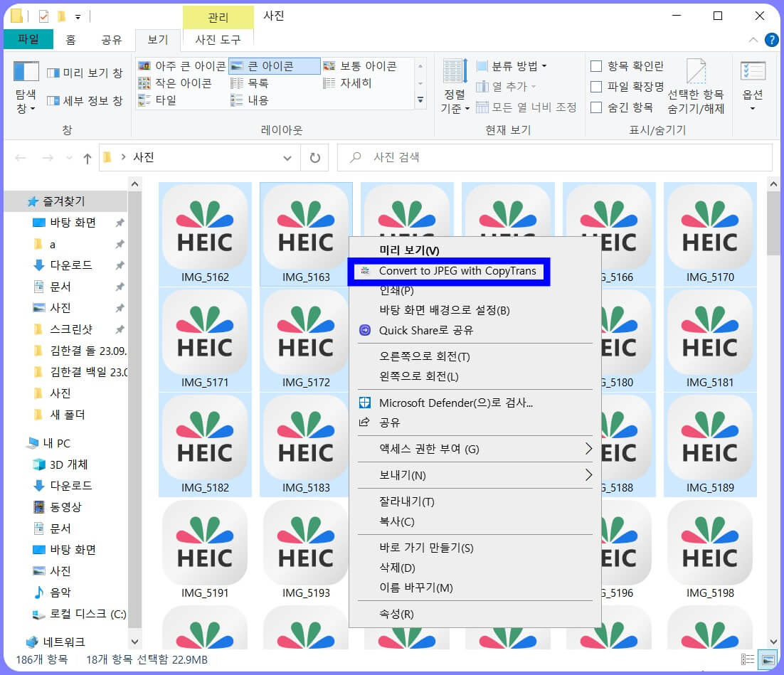Open the 파일 ribbon tab
The height and width of the screenshot is (675, 784).
(28, 39)
